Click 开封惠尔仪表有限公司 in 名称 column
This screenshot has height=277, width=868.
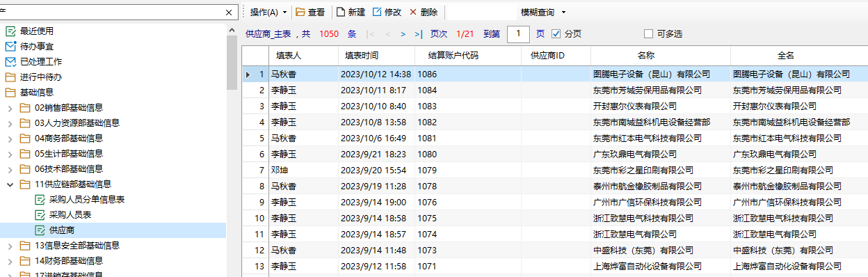pos(634,106)
